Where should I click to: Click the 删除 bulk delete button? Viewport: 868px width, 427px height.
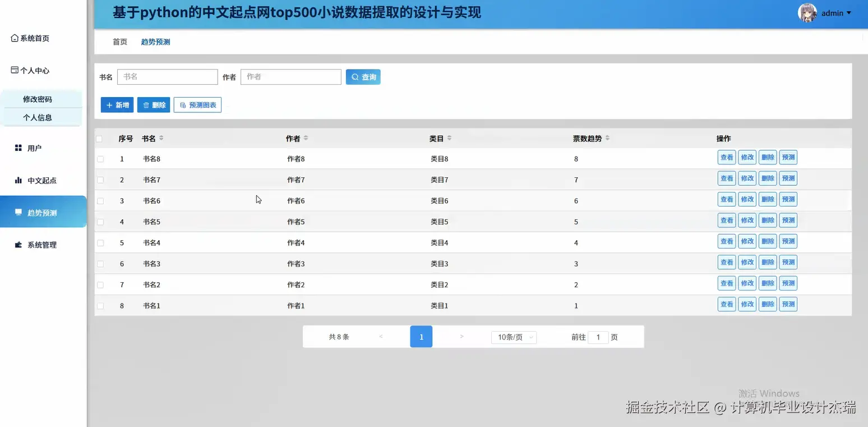click(154, 105)
